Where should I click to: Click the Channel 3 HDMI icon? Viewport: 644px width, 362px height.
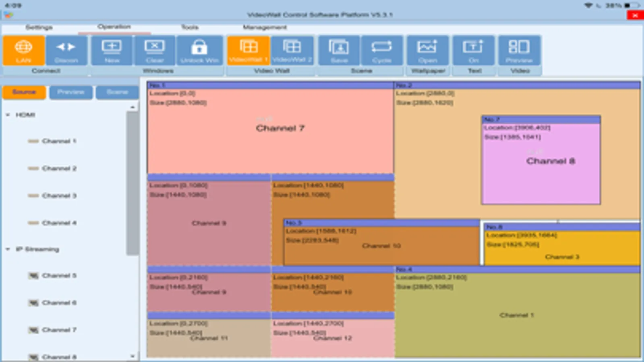coord(33,196)
